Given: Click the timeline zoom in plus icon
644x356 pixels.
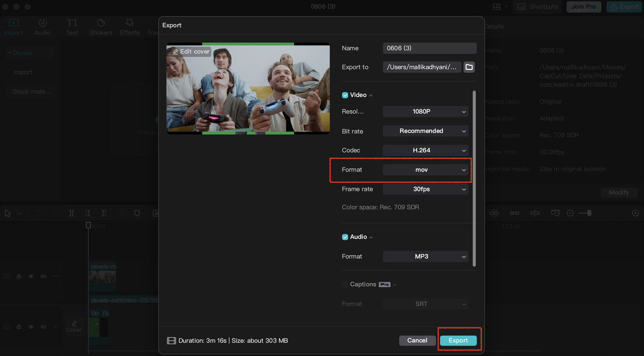Looking at the screenshot, I should click(635, 213).
